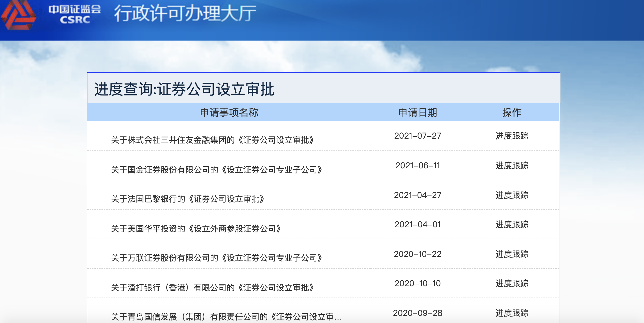Click the 申请事项名称 column header

229,112
